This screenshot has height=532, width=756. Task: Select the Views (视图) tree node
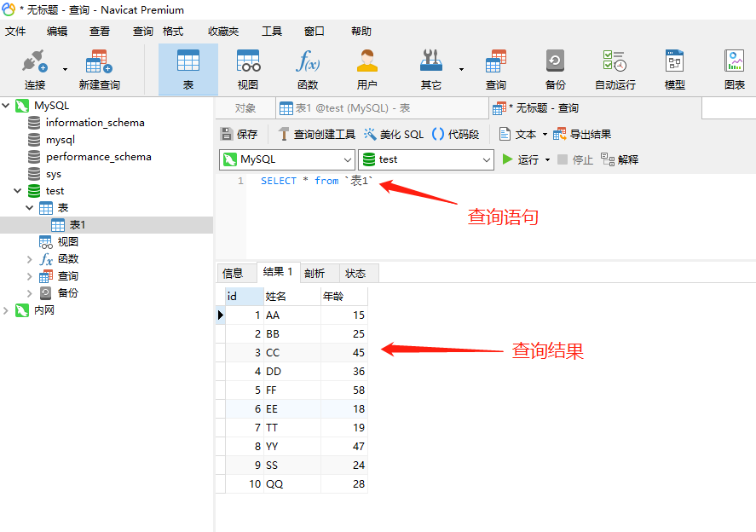click(x=67, y=241)
